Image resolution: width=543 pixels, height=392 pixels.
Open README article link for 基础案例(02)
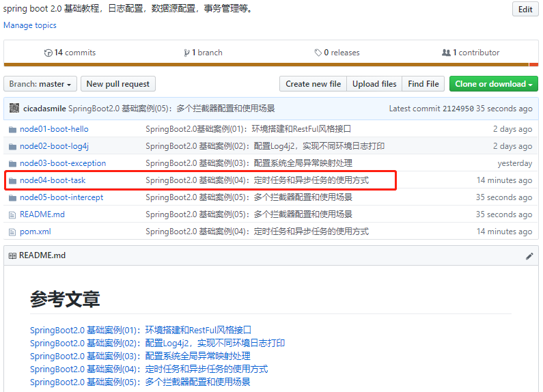tap(158, 344)
